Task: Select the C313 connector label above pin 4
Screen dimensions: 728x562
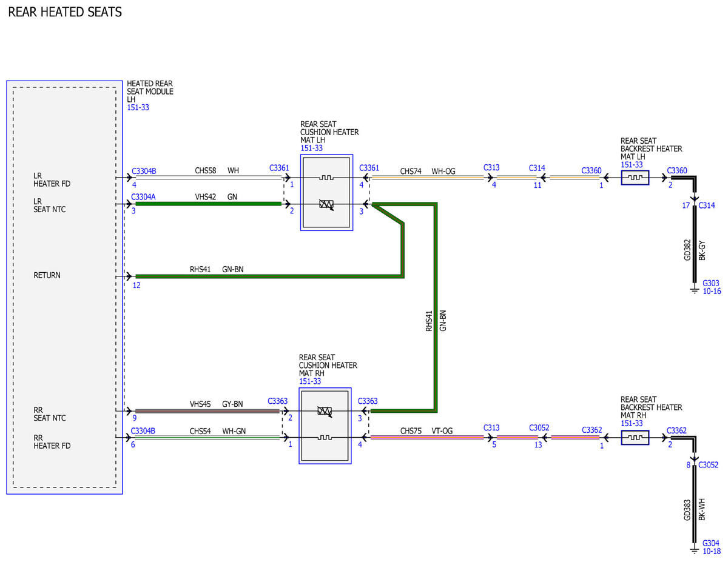Action: coord(491,167)
